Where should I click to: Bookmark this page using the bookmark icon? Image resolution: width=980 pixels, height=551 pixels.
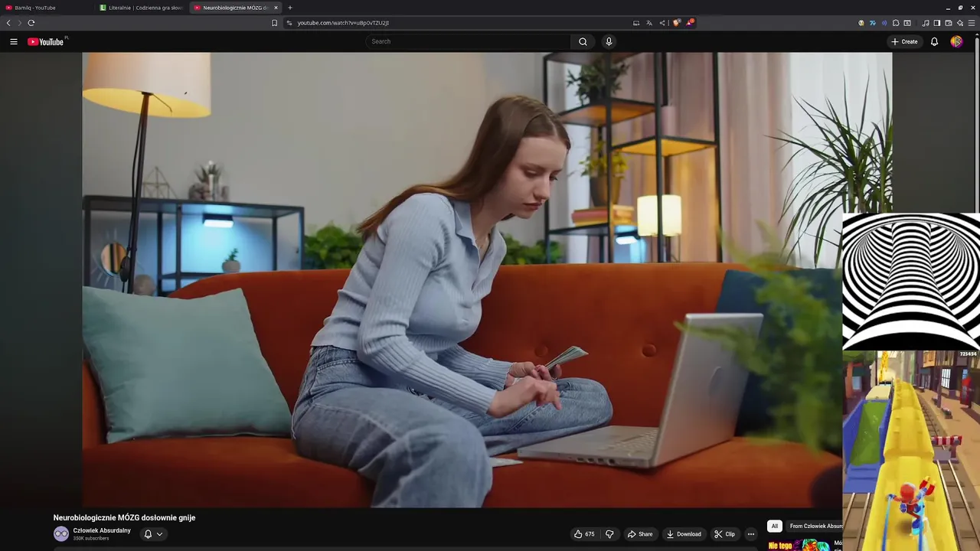274,23
